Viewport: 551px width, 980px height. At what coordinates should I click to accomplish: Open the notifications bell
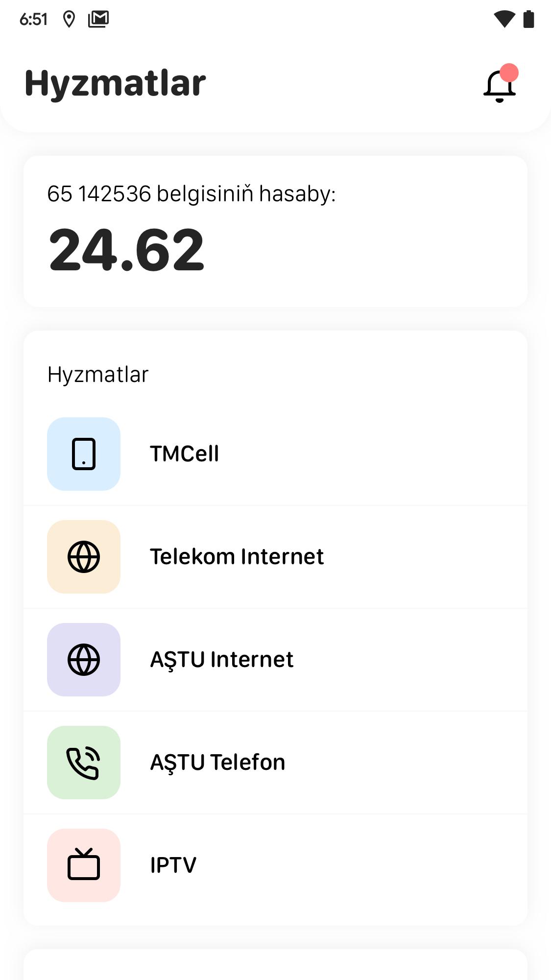pos(500,85)
